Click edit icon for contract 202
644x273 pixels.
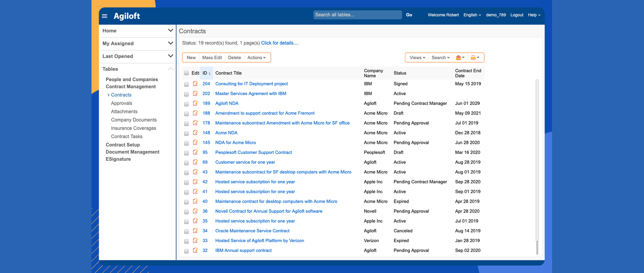(195, 93)
